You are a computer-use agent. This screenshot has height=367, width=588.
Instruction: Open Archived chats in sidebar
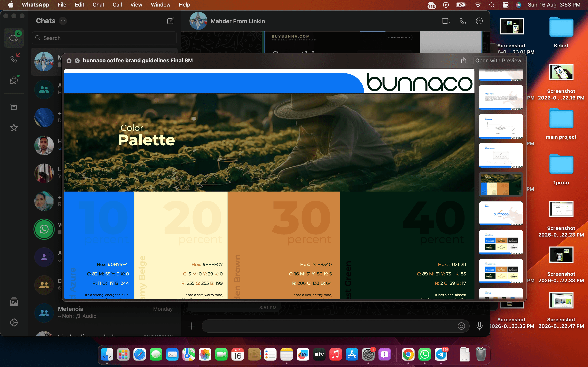[14, 107]
